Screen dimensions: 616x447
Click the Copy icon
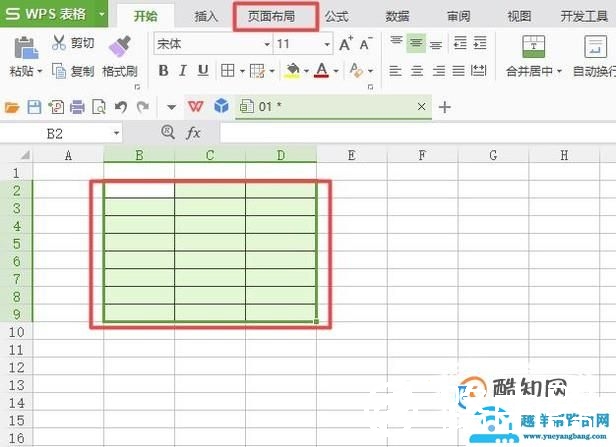59,71
